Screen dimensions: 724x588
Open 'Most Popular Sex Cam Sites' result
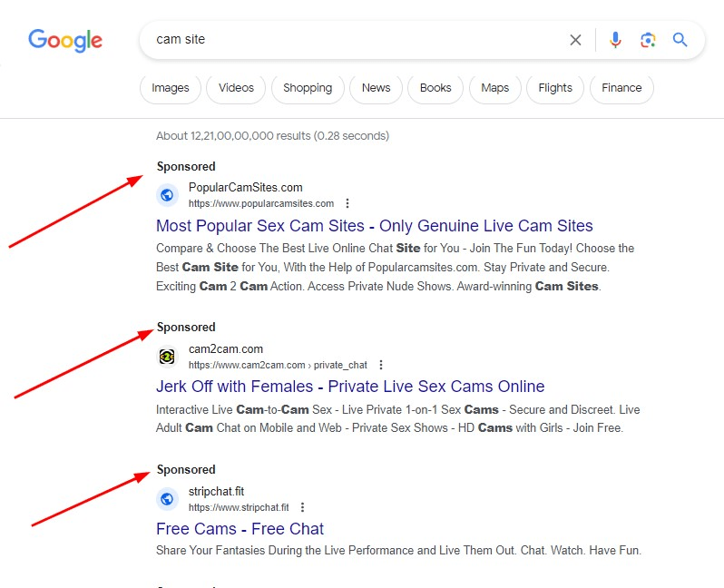(x=375, y=226)
